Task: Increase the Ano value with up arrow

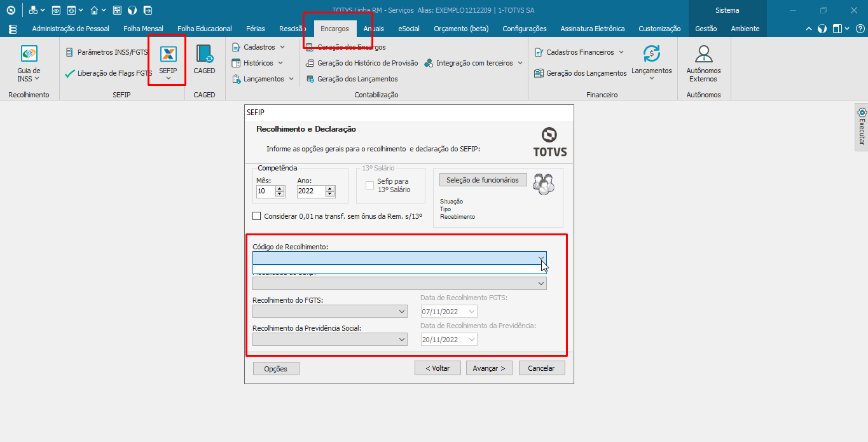Action: point(329,188)
